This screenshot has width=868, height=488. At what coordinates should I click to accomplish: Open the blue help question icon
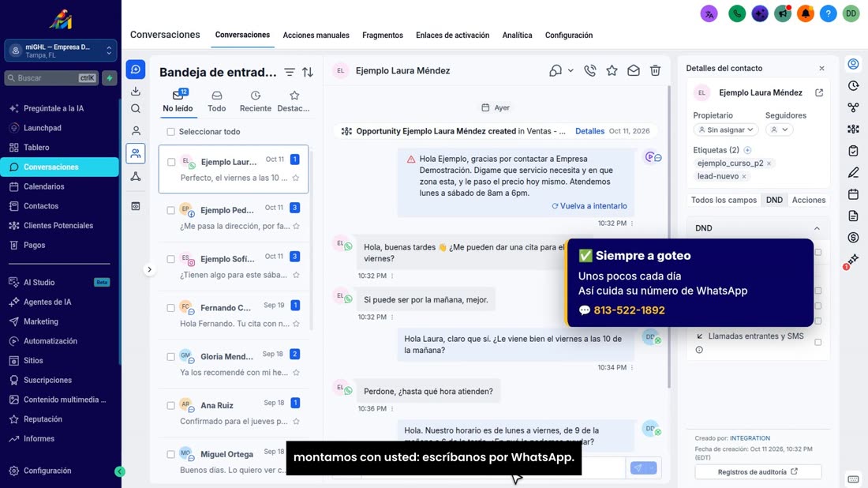click(828, 13)
